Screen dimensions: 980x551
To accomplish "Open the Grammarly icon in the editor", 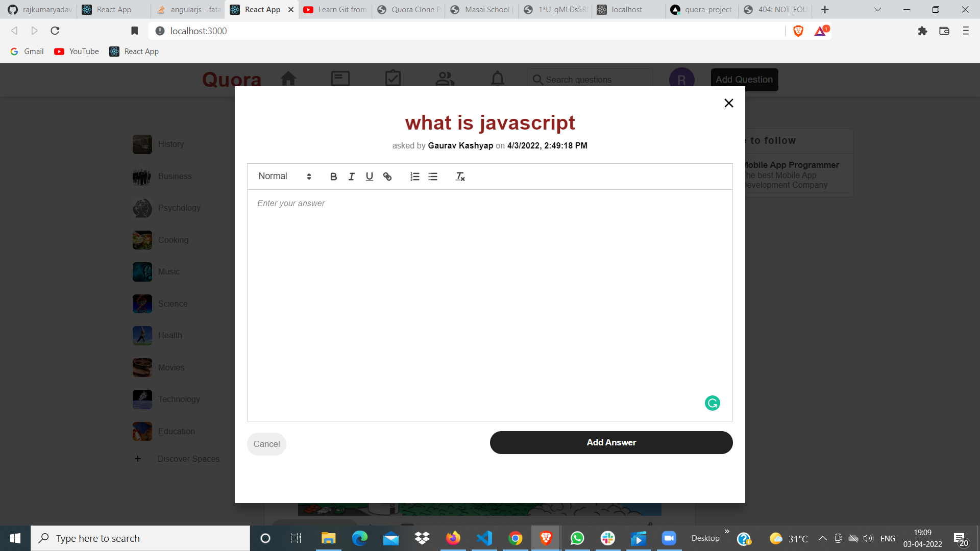I will [x=712, y=403].
